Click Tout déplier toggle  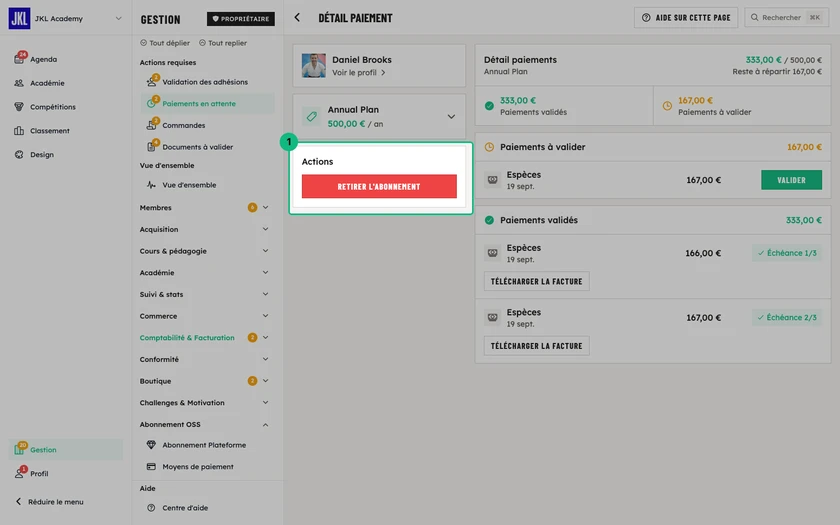tap(165, 43)
